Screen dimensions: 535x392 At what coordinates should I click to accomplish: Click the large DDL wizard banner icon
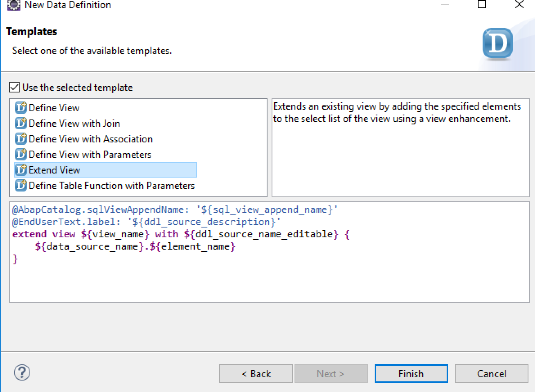coord(497,43)
